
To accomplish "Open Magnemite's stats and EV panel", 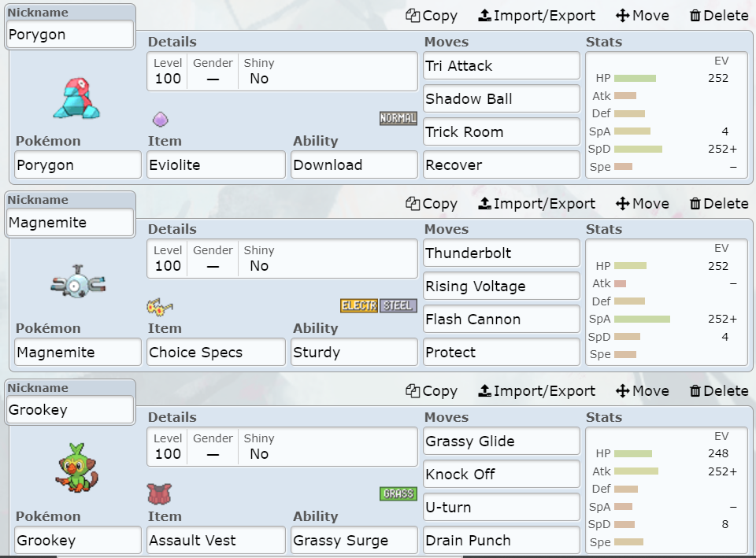I will coord(667,303).
